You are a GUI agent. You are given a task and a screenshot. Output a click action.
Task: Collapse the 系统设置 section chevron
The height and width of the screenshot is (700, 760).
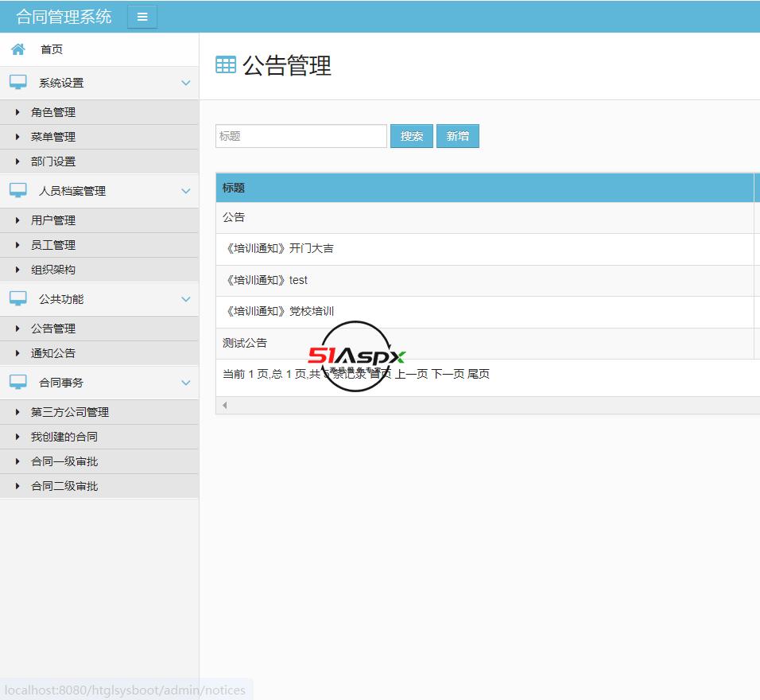point(186,83)
